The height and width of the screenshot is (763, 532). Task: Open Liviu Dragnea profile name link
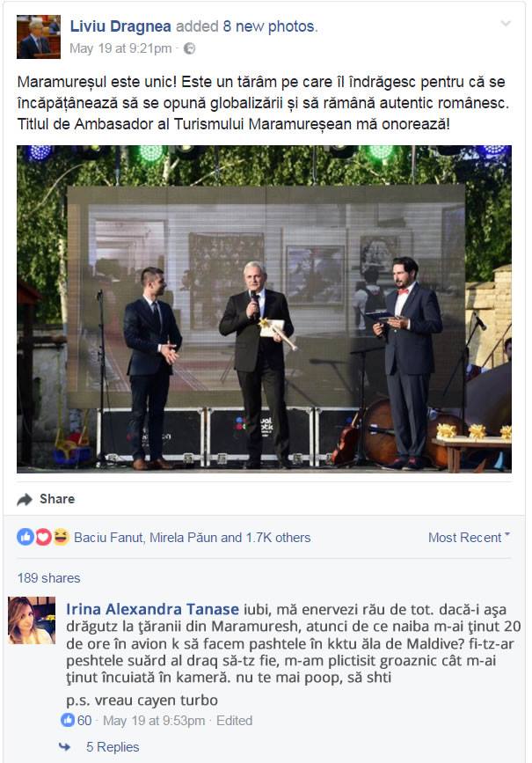tap(120, 26)
